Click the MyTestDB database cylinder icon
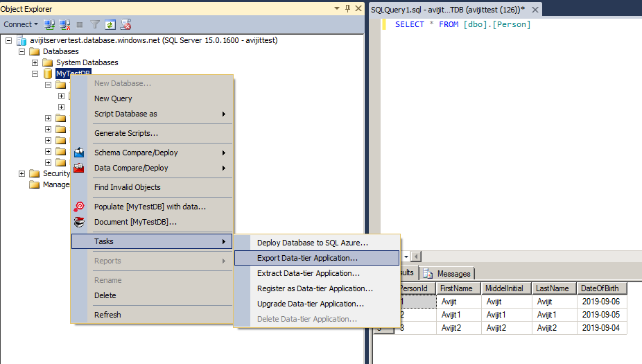642x364 pixels. pos(48,73)
